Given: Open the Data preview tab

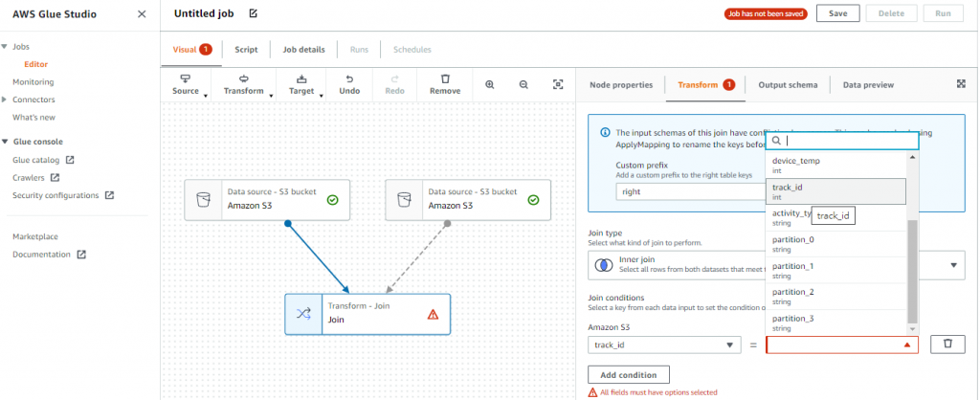Looking at the screenshot, I should point(868,85).
